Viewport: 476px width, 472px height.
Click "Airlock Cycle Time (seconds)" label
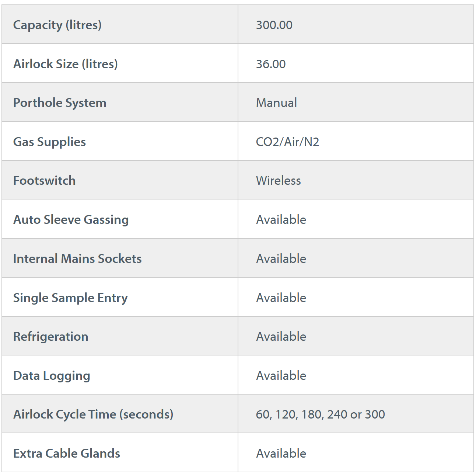93,414
